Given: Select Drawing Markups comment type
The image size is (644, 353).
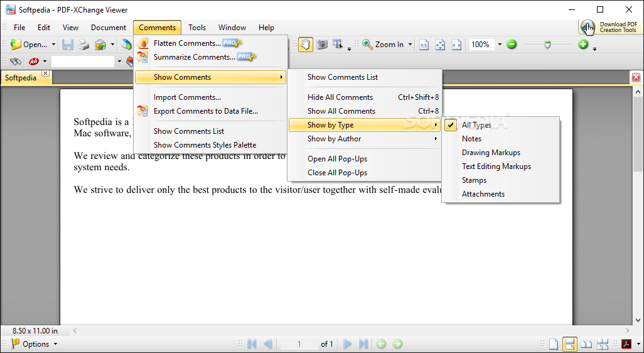Looking at the screenshot, I should pyautogui.click(x=501, y=153).
